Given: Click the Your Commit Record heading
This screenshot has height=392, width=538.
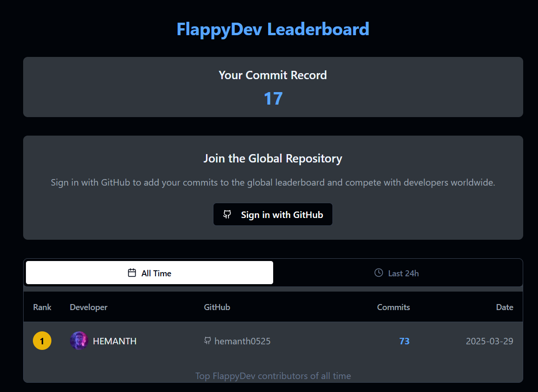Looking at the screenshot, I should pos(273,75).
